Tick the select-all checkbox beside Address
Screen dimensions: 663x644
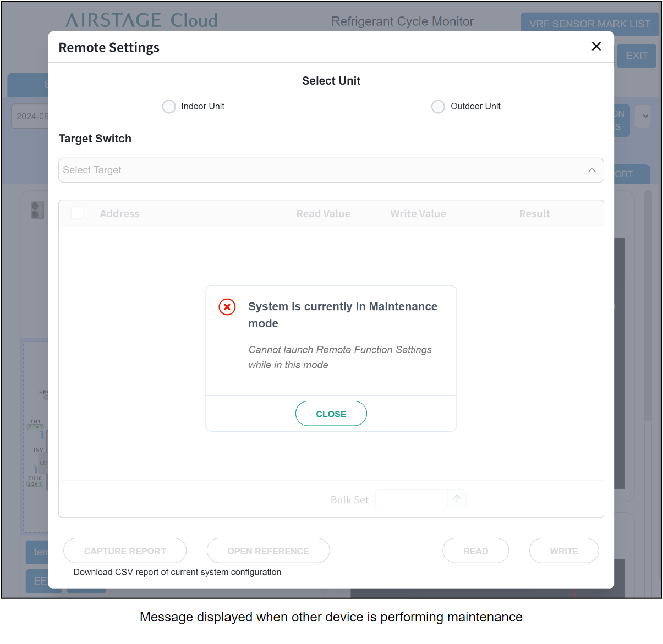[x=78, y=213]
